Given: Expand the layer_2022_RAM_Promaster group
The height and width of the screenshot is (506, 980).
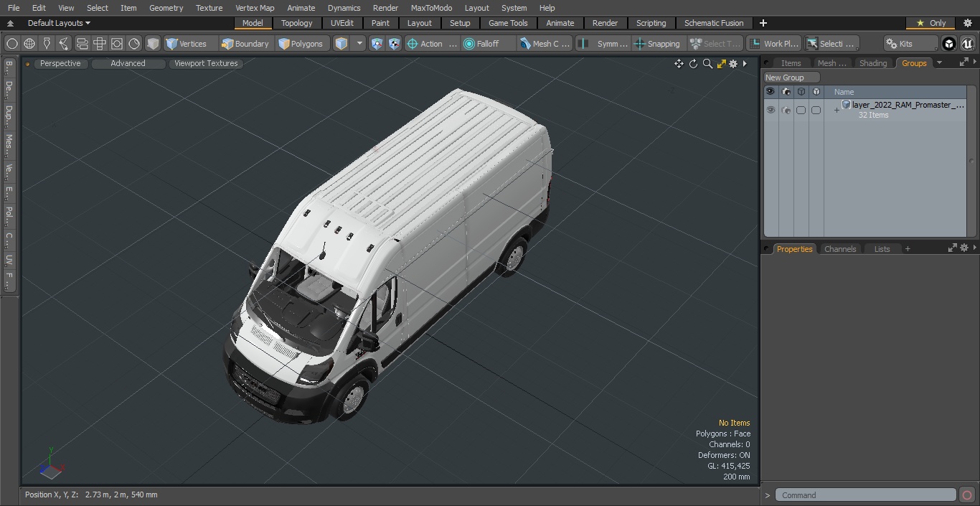Looking at the screenshot, I should [x=837, y=110].
